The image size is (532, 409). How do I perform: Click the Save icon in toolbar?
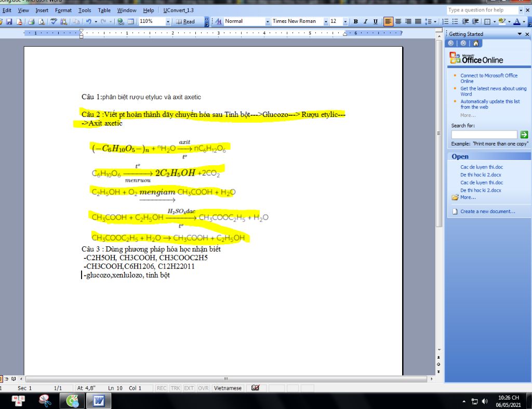[9, 22]
